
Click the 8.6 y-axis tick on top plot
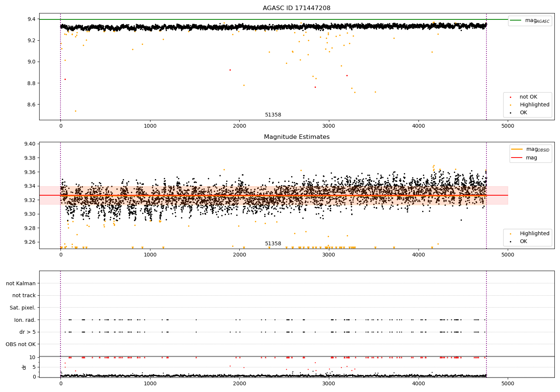point(32,105)
